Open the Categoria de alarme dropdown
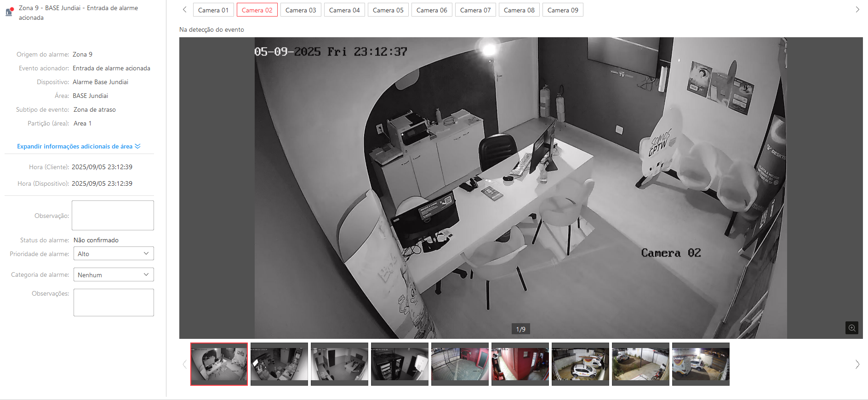The width and height of the screenshot is (868, 400). pyautogui.click(x=114, y=275)
